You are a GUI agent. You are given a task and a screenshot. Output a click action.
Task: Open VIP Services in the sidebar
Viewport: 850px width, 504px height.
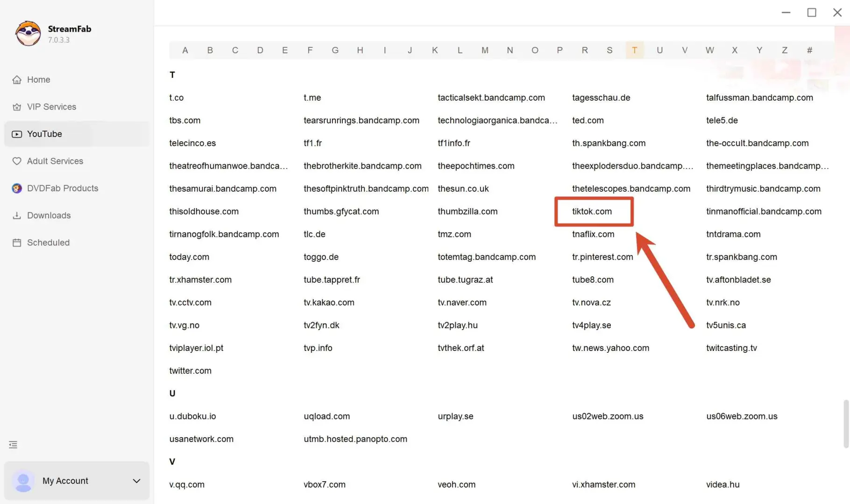tap(77, 107)
